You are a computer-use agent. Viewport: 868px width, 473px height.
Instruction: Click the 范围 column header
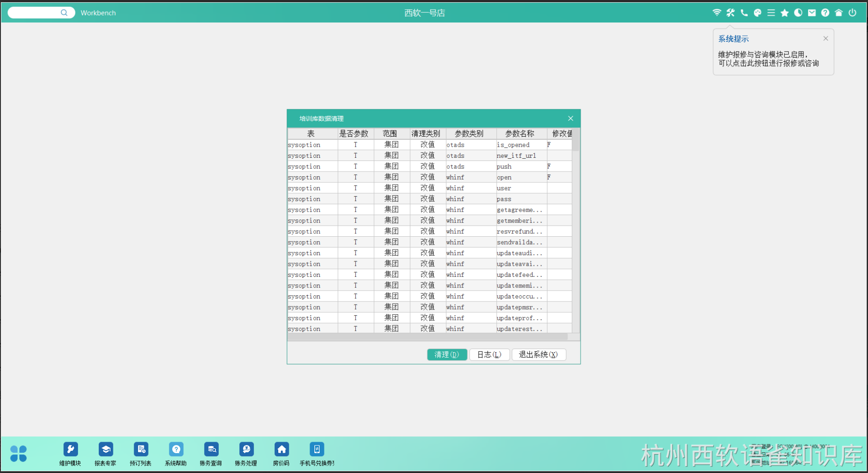click(392, 134)
